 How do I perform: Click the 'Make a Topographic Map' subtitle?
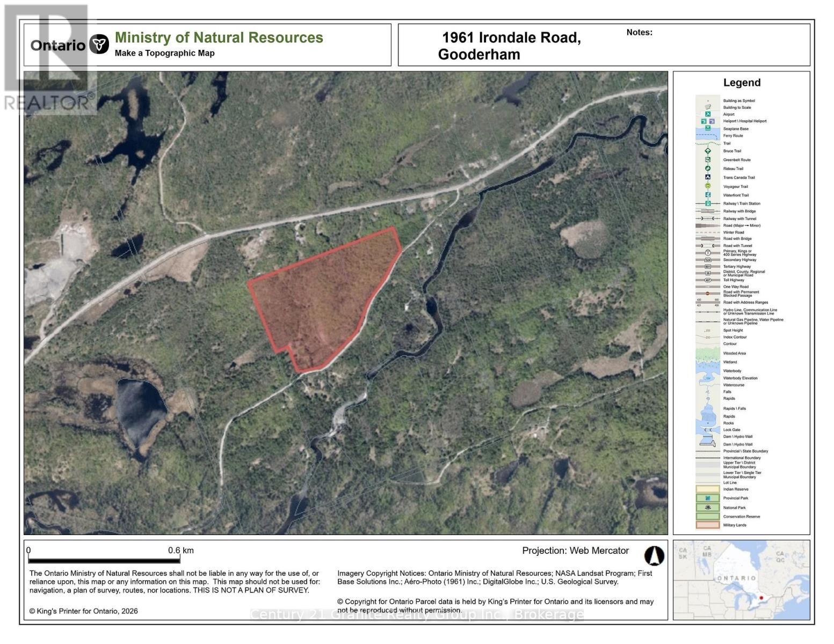(x=165, y=53)
